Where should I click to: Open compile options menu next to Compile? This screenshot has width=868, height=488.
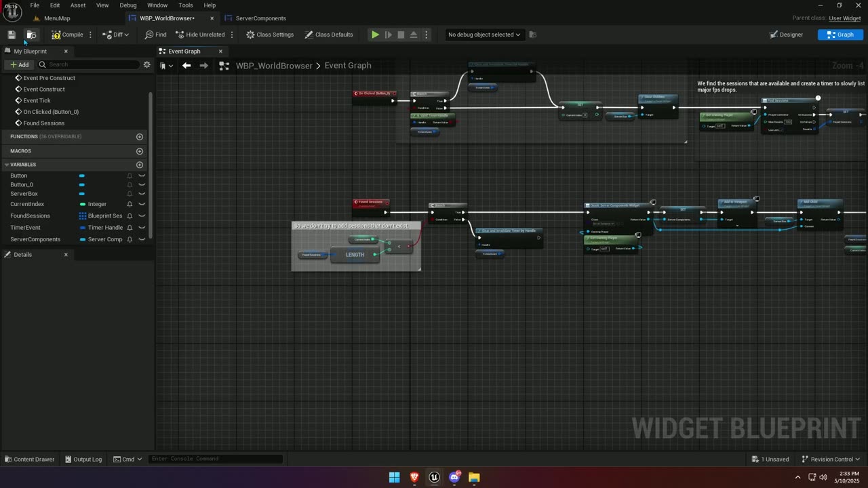(90, 35)
